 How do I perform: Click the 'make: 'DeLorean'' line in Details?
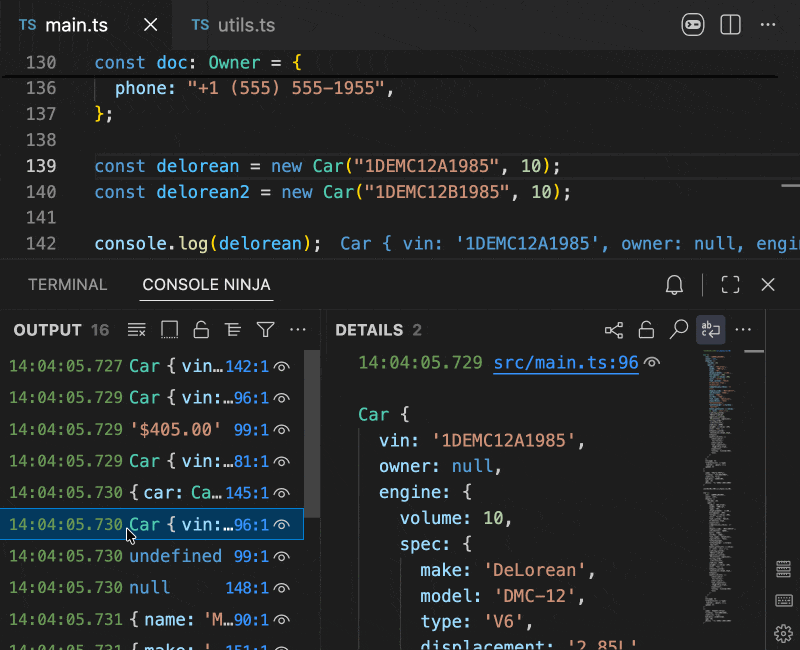(508, 570)
